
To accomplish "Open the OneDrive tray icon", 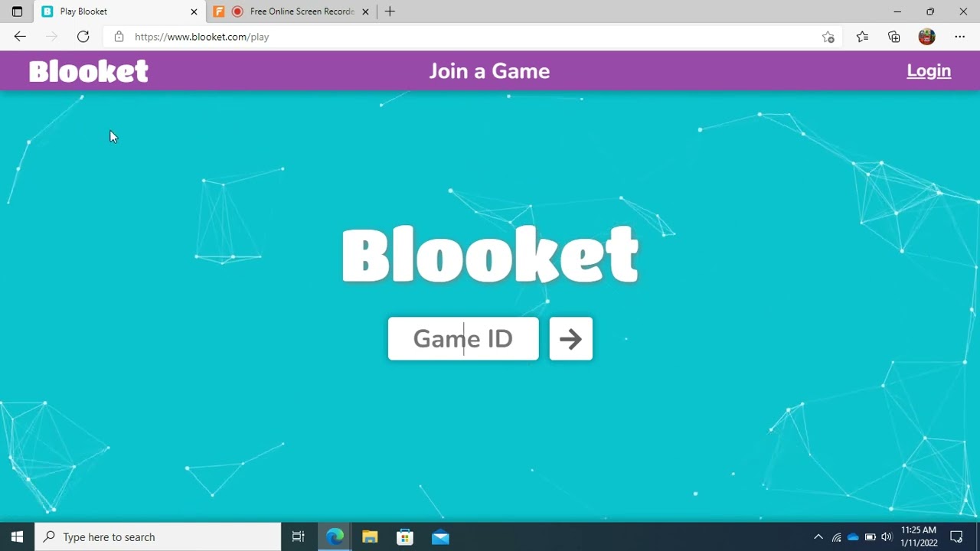I will pyautogui.click(x=853, y=536).
